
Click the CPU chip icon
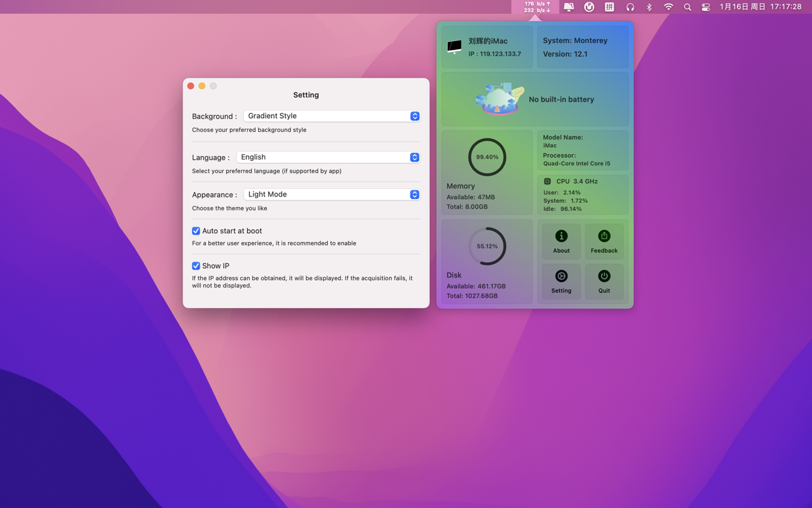[547, 181]
